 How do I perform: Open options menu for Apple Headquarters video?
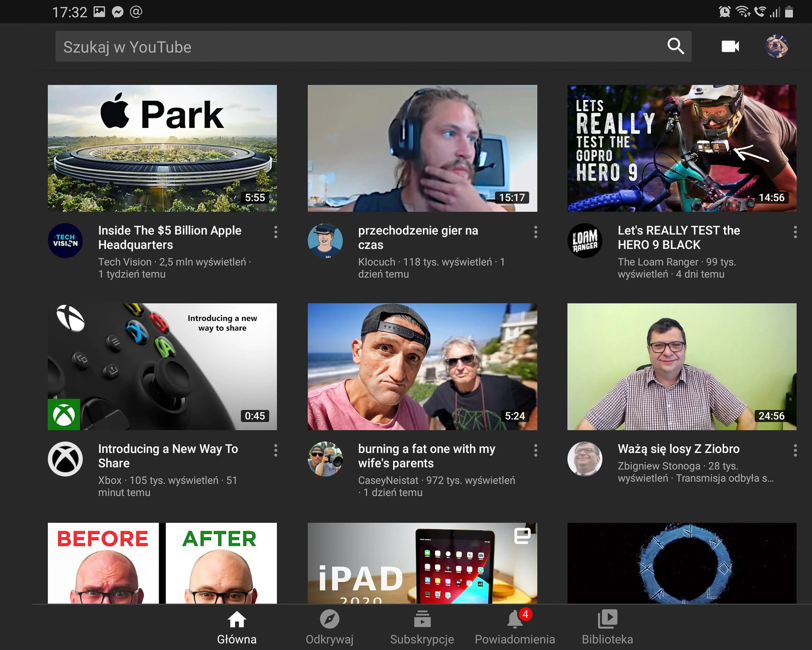[276, 232]
